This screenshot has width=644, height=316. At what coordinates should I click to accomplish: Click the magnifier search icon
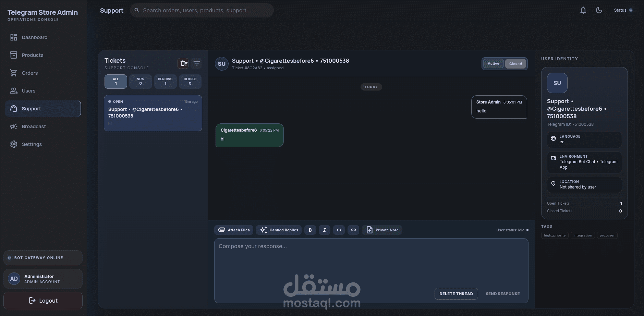point(137,10)
